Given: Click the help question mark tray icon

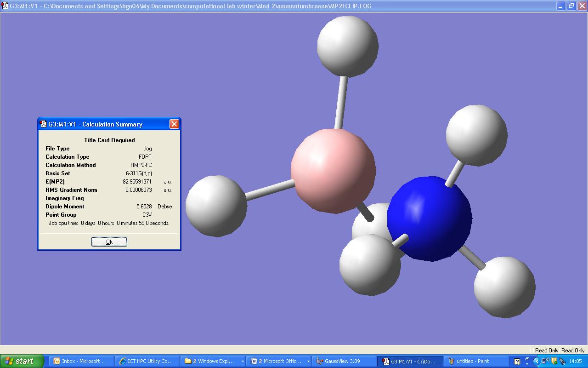Looking at the screenshot, I should 517,362.
